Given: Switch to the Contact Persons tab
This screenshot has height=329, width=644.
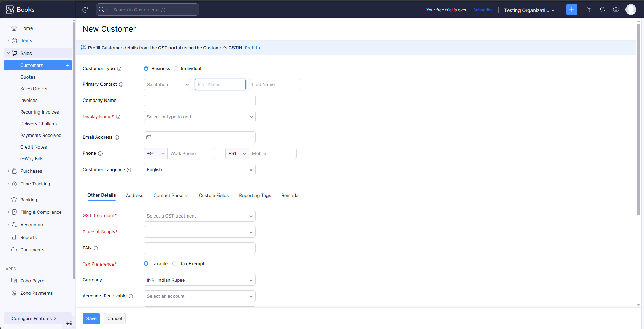Looking at the screenshot, I should [171, 195].
